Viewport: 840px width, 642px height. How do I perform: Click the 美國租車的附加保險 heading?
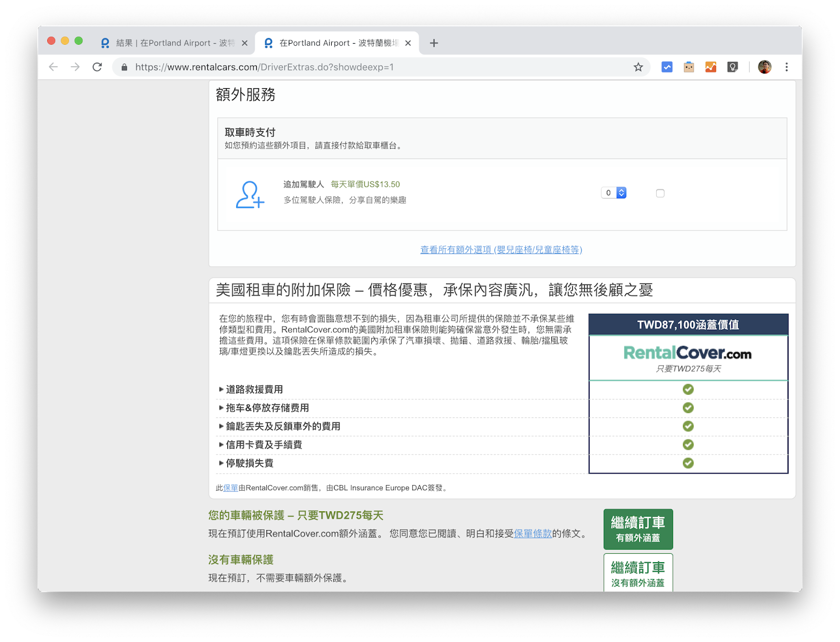pyautogui.click(x=434, y=290)
